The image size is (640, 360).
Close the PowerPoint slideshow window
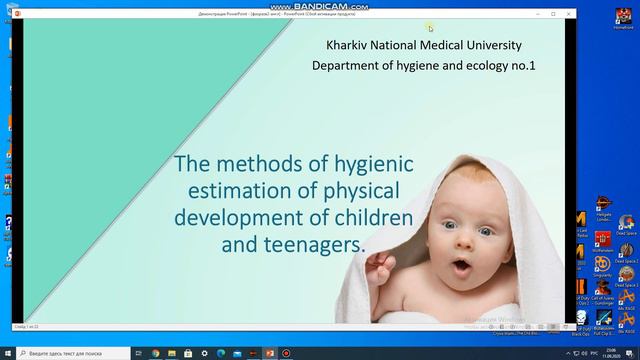coord(569,14)
